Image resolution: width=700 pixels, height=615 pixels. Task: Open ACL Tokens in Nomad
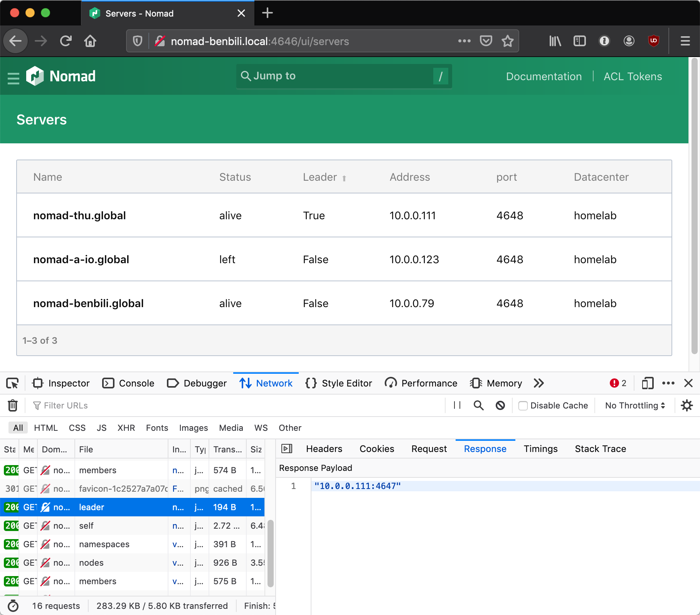(x=632, y=76)
